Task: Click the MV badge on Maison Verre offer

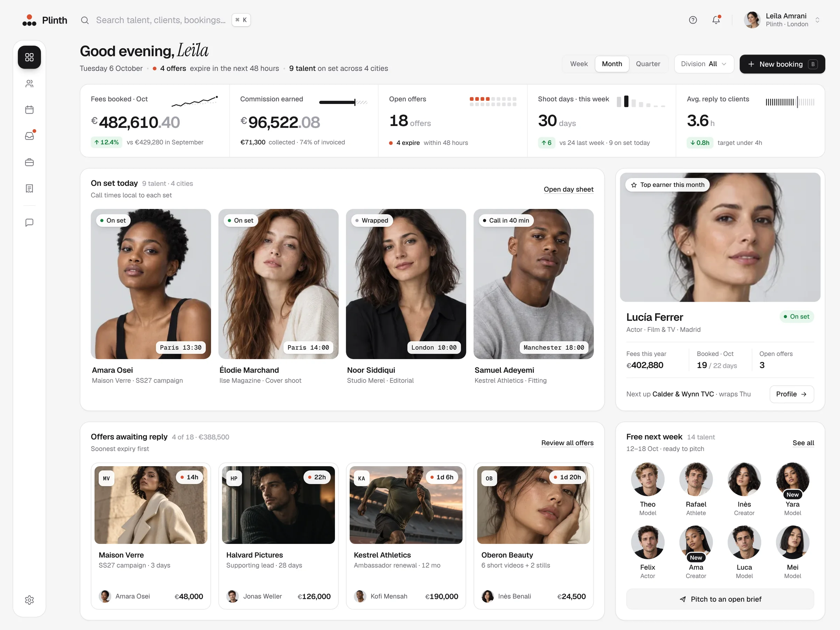Action: 106,478
